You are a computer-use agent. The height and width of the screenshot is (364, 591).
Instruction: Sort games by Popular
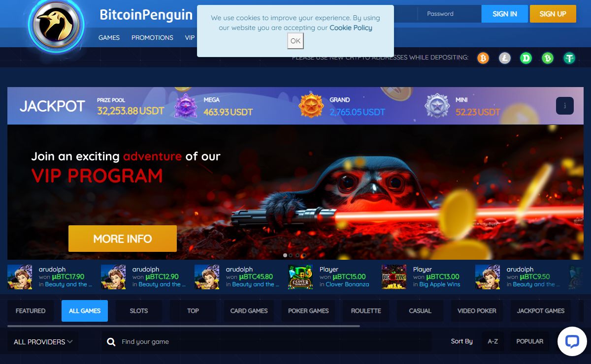[529, 341]
